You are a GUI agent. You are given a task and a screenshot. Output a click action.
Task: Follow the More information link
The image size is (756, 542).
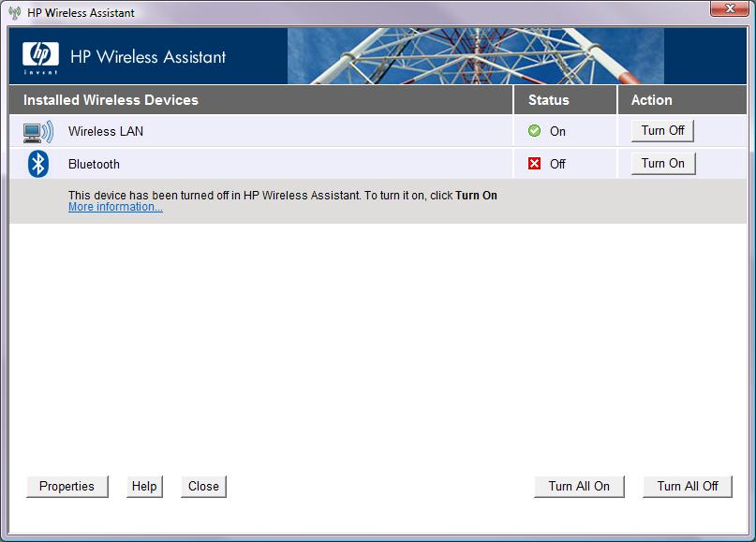(x=115, y=207)
